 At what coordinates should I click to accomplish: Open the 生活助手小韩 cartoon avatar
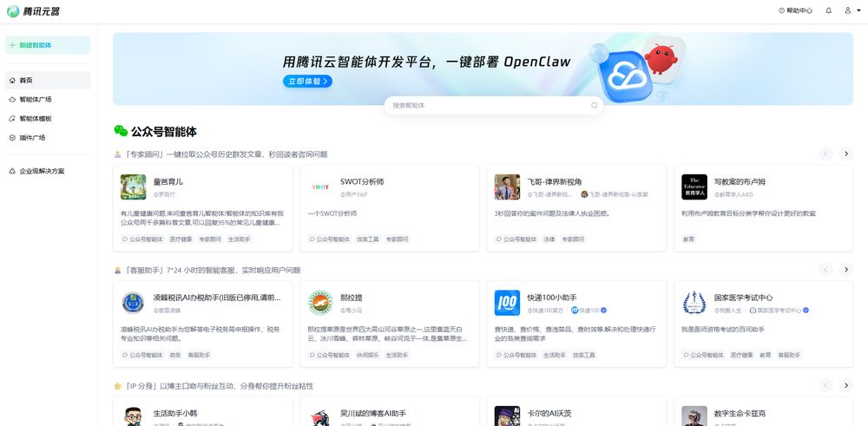click(x=134, y=416)
